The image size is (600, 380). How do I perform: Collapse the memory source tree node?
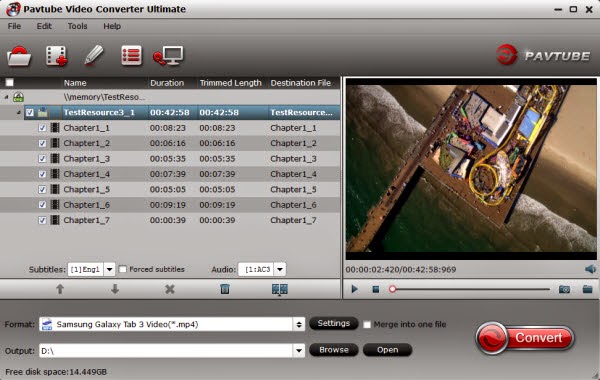[6, 97]
